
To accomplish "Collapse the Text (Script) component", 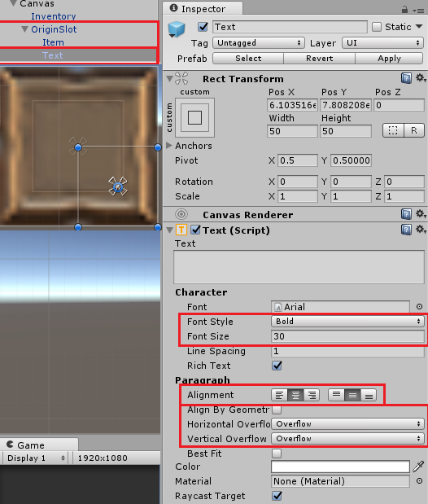I will 170,230.
